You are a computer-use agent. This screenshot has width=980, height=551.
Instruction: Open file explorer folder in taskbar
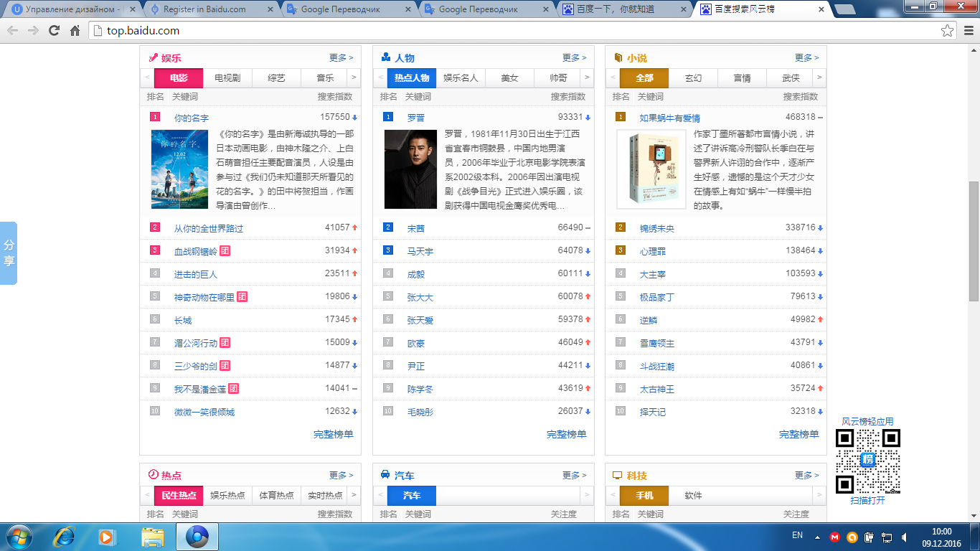coord(152,537)
